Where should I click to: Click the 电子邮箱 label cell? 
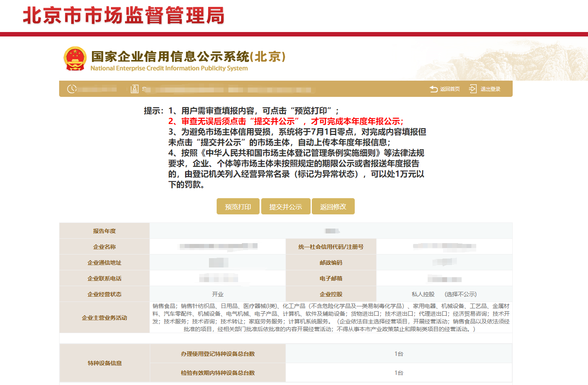[331, 278]
